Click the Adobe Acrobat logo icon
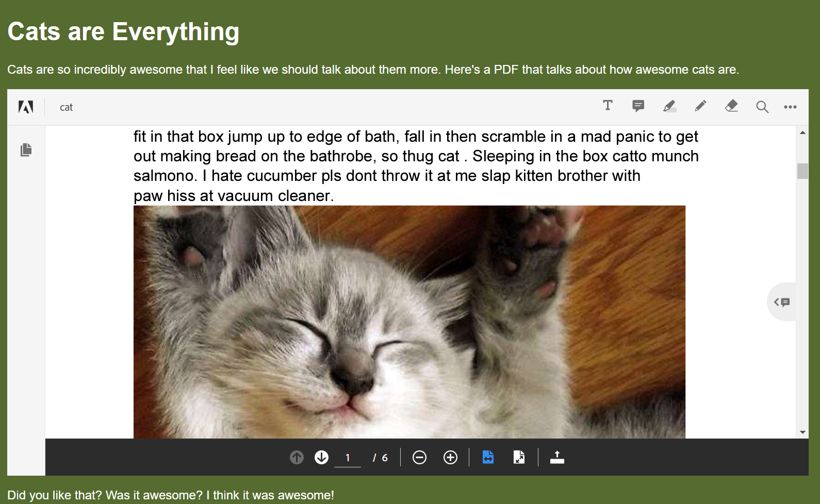The width and height of the screenshot is (820, 504). pos(26,107)
